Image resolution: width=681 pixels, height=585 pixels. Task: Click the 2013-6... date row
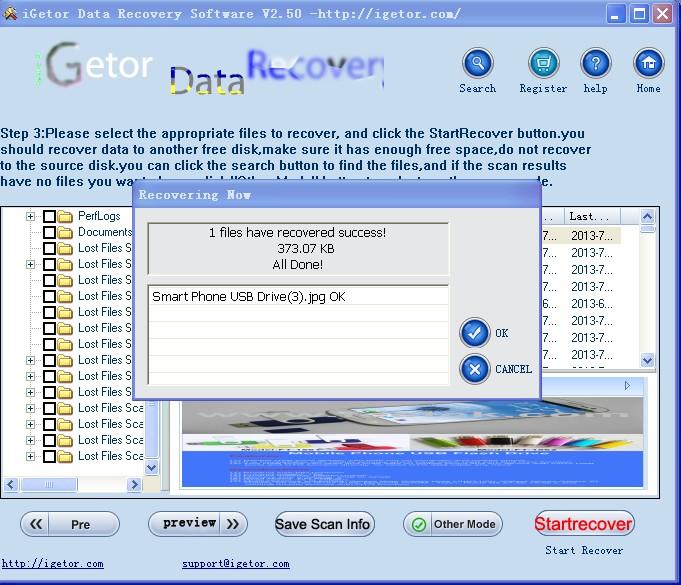coord(591,304)
